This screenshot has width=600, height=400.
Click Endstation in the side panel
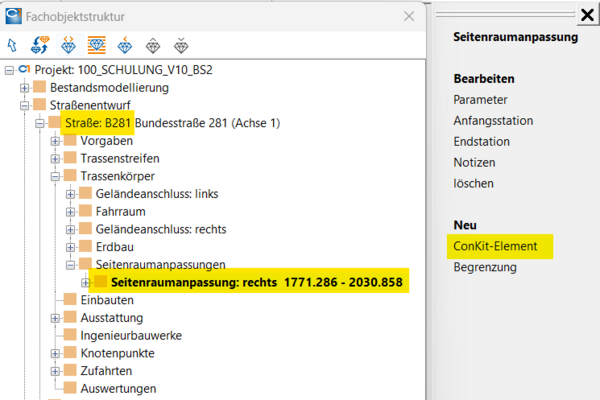(x=481, y=142)
